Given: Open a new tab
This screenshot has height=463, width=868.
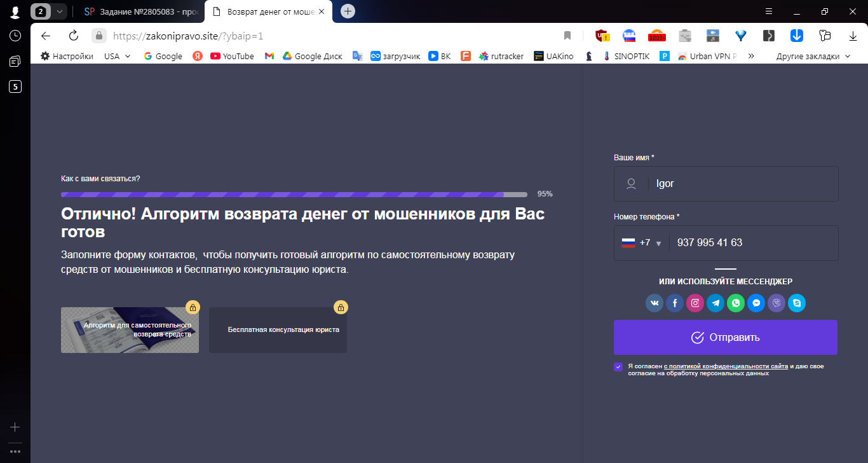Looking at the screenshot, I should pos(348,11).
